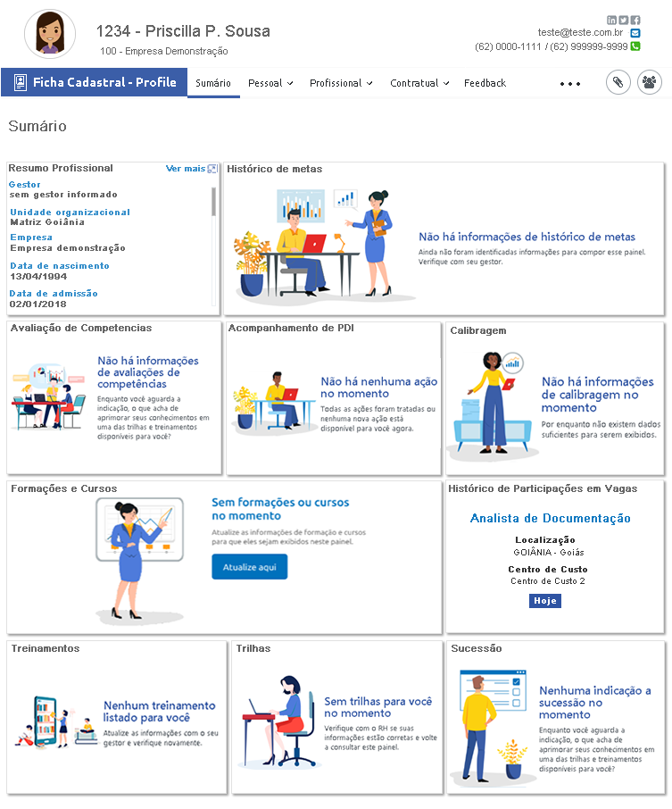Click the blue email envelope icon
The width and height of the screenshot is (672, 809).
pos(635,33)
